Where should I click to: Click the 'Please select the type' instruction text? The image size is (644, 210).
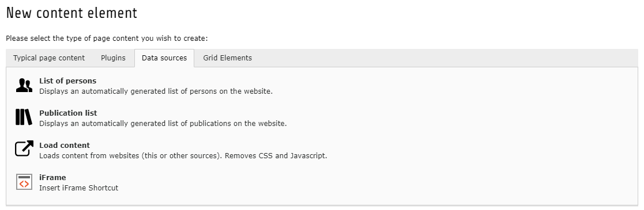pyautogui.click(x=107, y=39)
